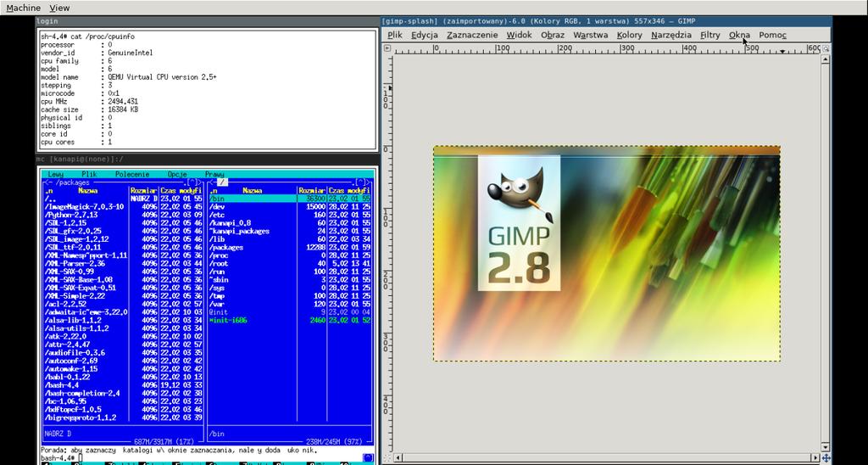Screen dimensions: 868x465
Task: Select /acl-2.2.52 directory row
Action: (x=123, y=304)
